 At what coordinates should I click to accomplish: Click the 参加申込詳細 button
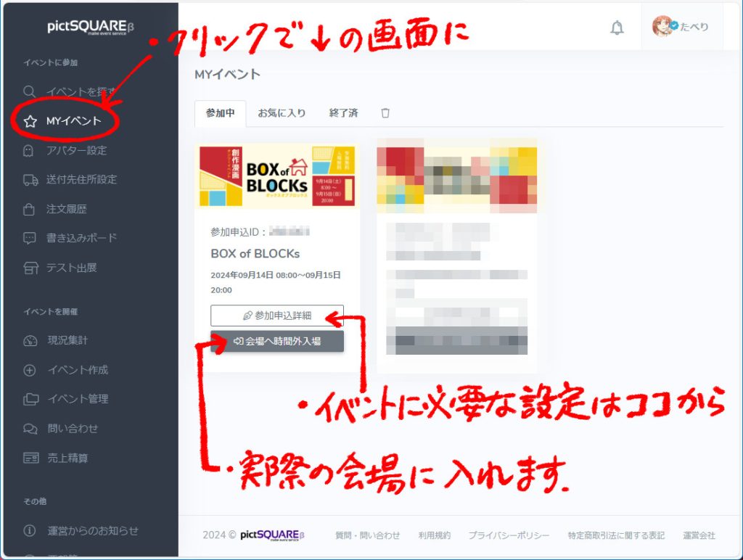[277, 316]
